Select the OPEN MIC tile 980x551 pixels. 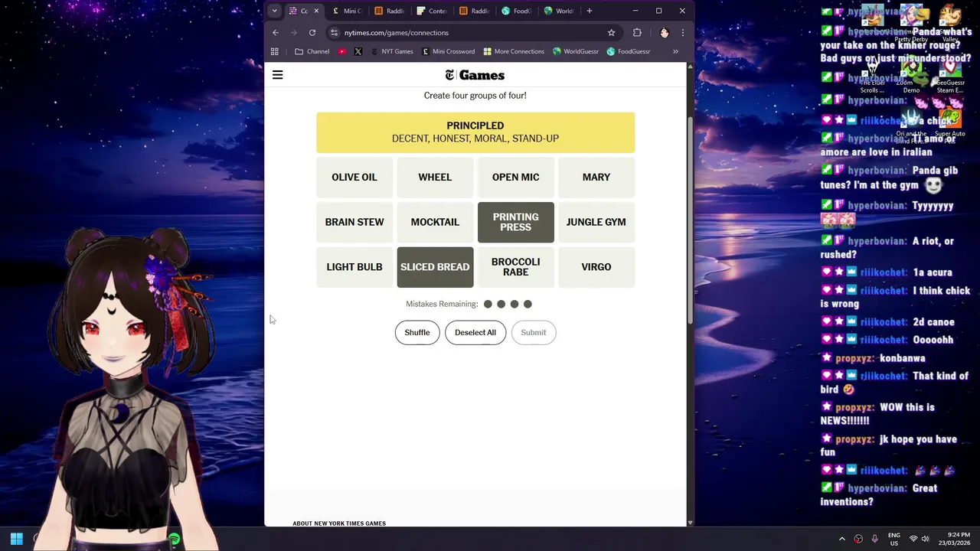click(x=515, y=177)
